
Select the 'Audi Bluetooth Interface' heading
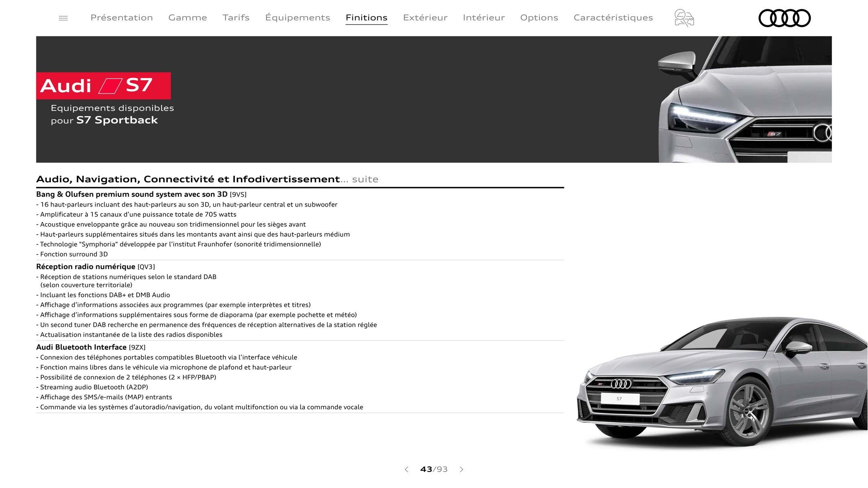pyautogui.click(x=81, y=347)
